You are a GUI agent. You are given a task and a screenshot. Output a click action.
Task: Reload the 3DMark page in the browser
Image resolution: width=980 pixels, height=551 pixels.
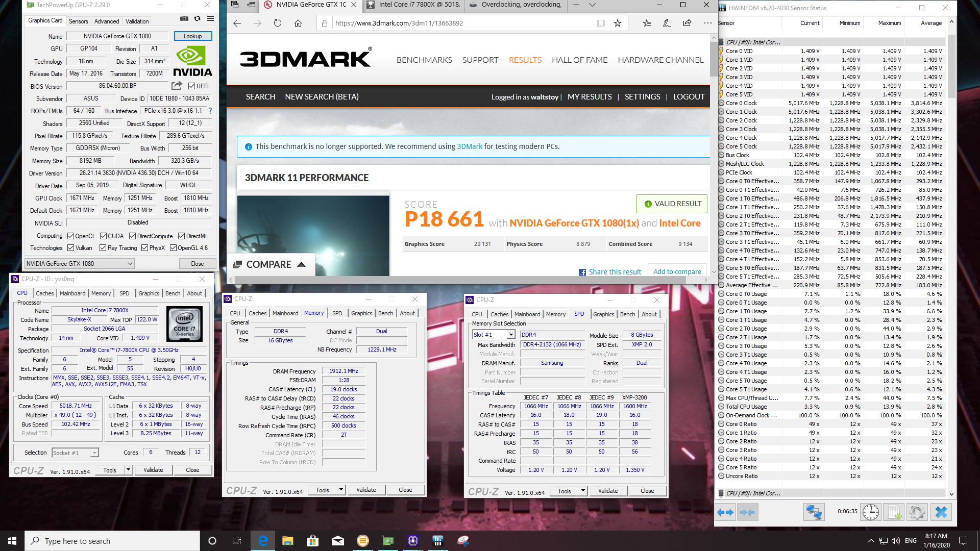pos(278,23)
